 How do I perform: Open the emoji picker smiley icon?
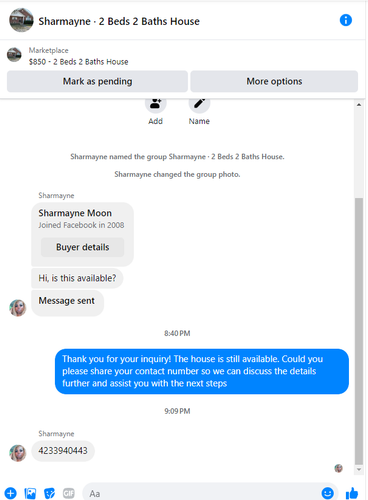tap(327, 493)
